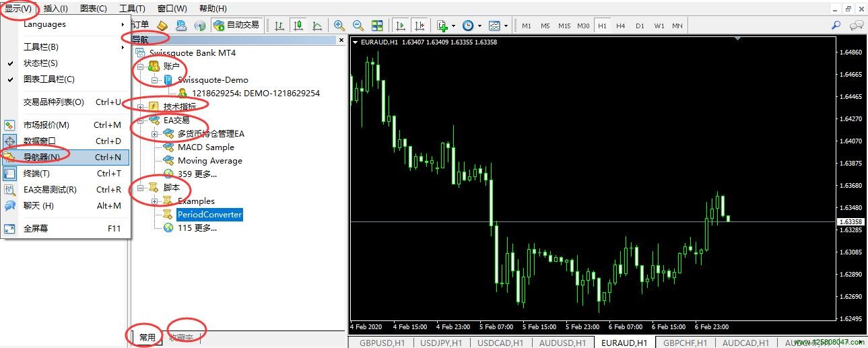Switch to the 常用 navigator tab
The width and height of the screenshot is (868, 348).
click(147, 338)
